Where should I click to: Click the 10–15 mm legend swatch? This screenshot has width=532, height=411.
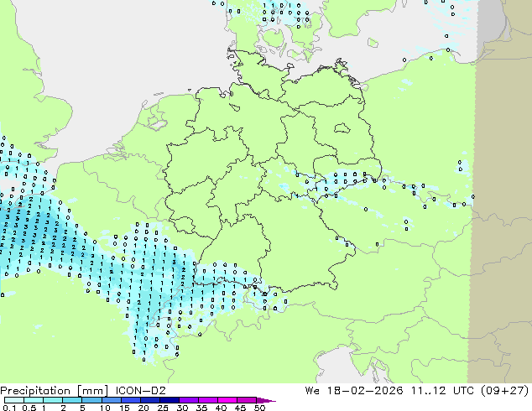tap(112, 400)
